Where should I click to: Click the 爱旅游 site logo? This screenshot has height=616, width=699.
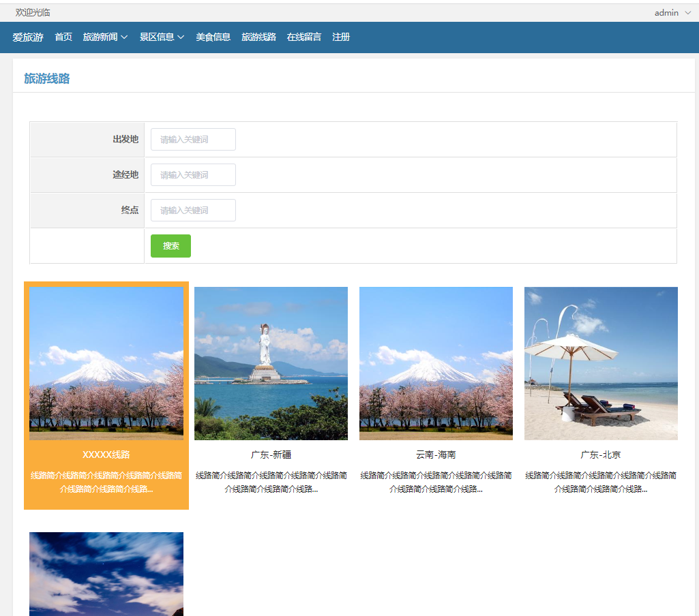click(x=28, y=37)
